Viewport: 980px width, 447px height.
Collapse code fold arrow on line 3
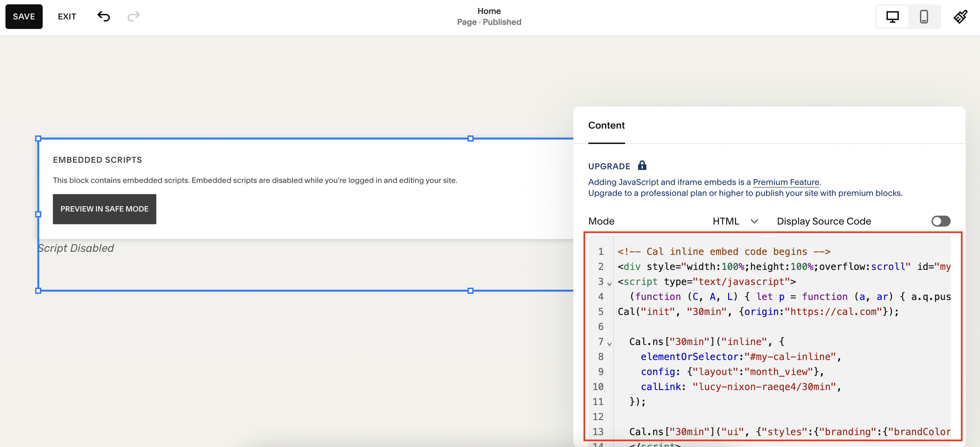[x=609, y=283]
